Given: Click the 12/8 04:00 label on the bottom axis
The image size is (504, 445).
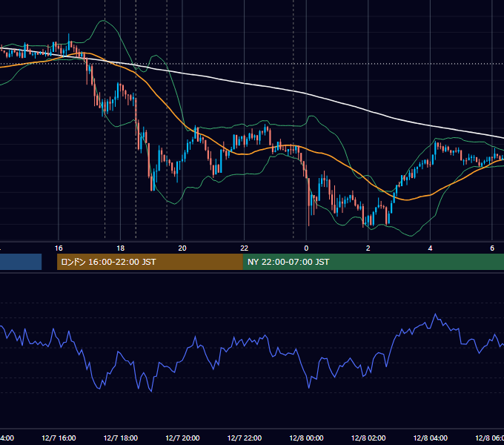Looking at the screenshot, I should [x=430, y=438].
